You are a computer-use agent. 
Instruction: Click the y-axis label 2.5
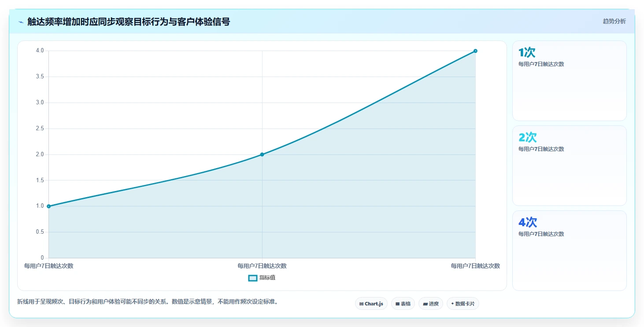tap(40, 129)
